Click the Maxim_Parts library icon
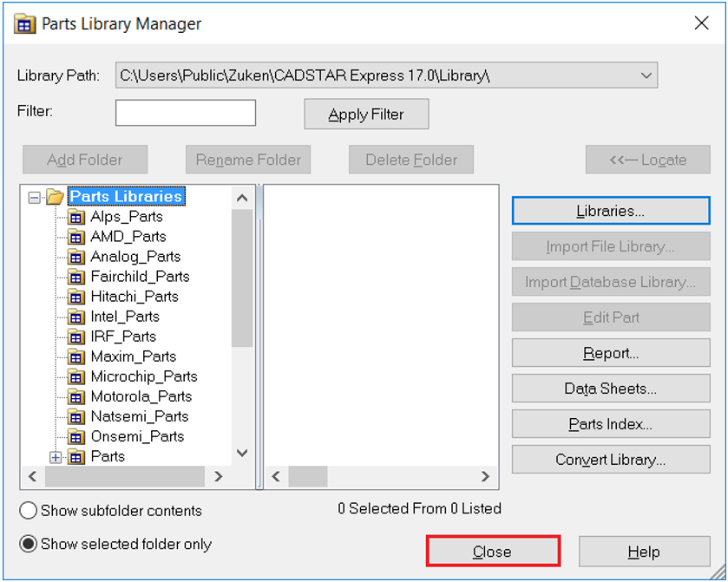Screen dimensions: 728x582 (76, 356)
